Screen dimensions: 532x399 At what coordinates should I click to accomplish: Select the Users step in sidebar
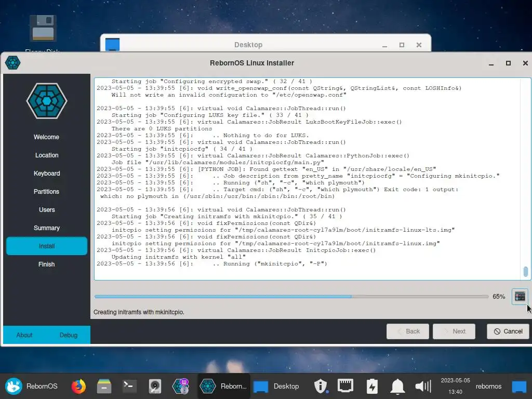click(46, 210)
